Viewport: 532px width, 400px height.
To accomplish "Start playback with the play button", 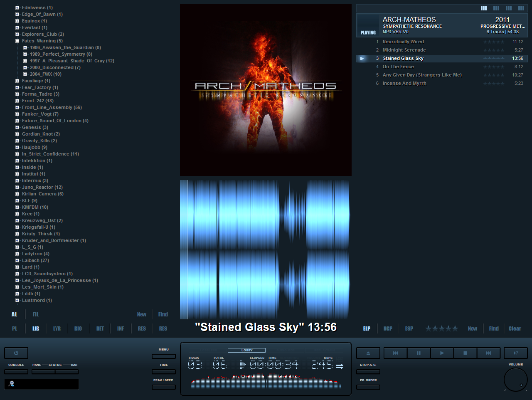I will coord(442,353).
